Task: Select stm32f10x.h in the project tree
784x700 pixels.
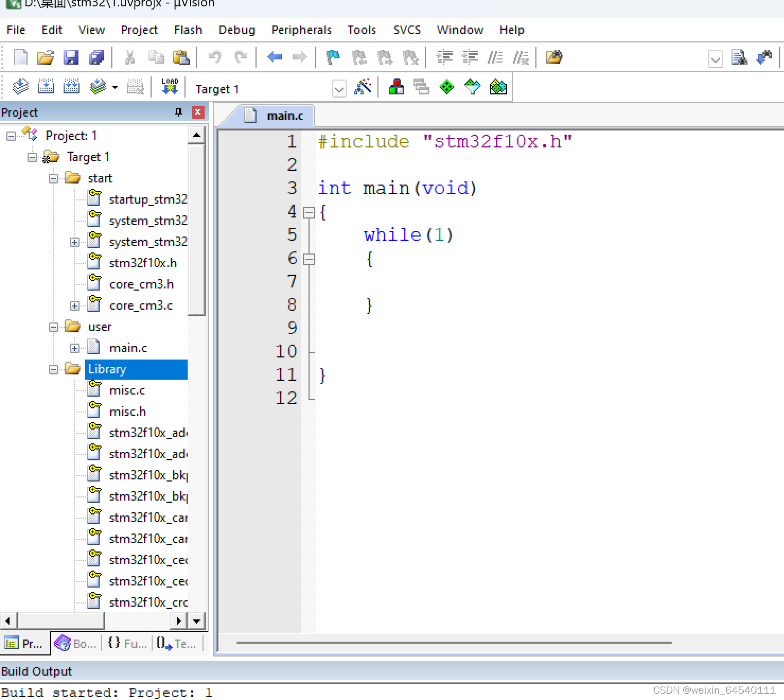Action: click(143, 262)
